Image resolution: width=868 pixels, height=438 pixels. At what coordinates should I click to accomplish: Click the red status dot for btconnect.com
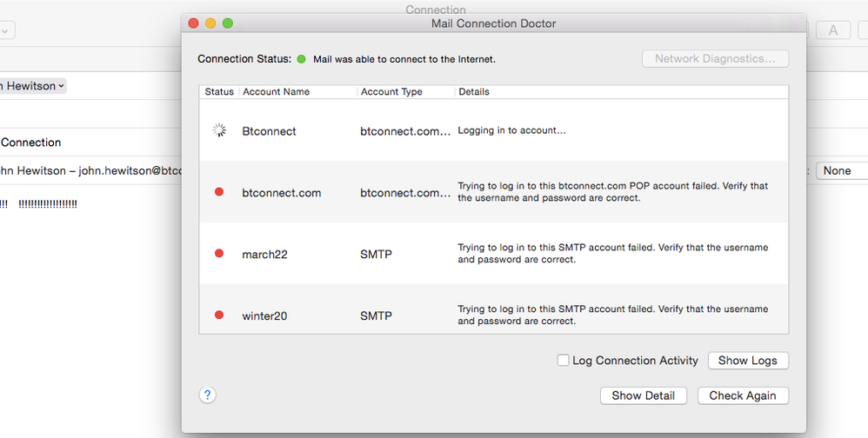[219, 192]
